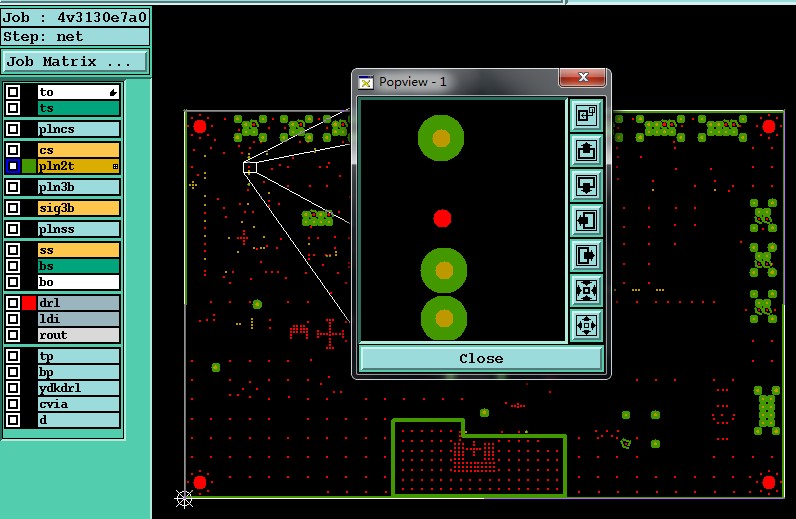This screenshot has width=796, height=519.
Task: Toggle checkbox for layer 'plncs'
Action: coord(13,129)
